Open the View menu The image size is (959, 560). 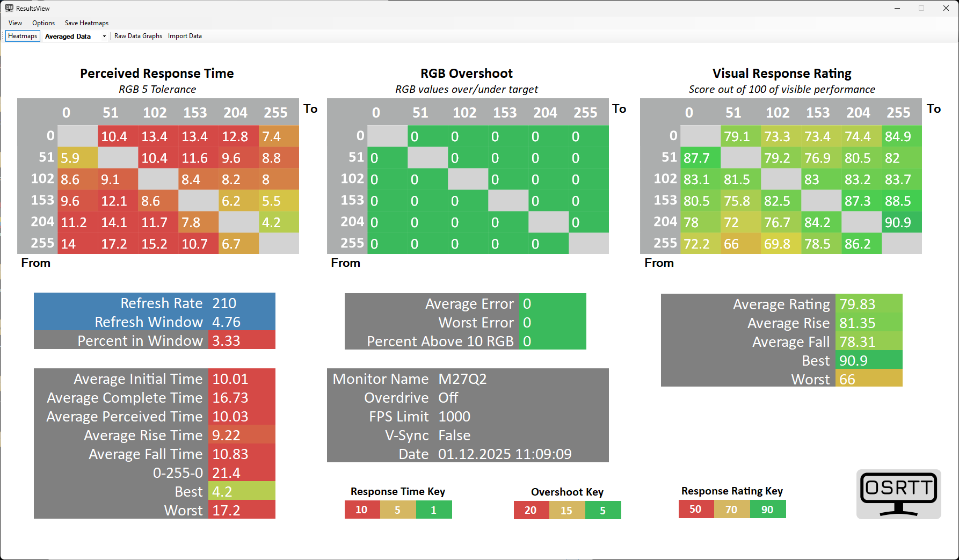coord(15,23)
